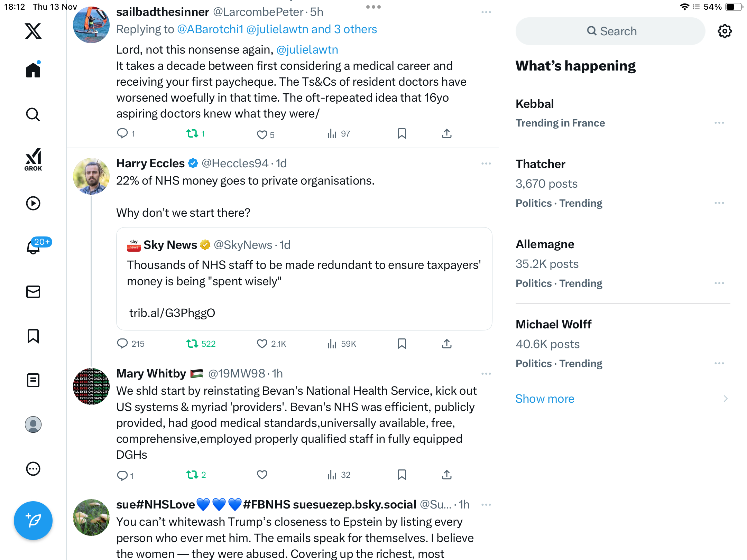Bookmark Harry Eccles' post
The image size is (747, 560).
coord(402,344)
